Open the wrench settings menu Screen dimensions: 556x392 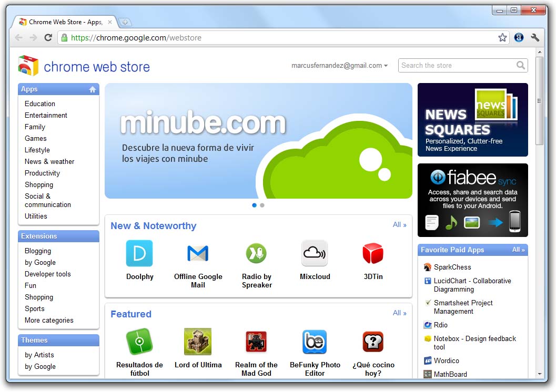tap(535, 37)
